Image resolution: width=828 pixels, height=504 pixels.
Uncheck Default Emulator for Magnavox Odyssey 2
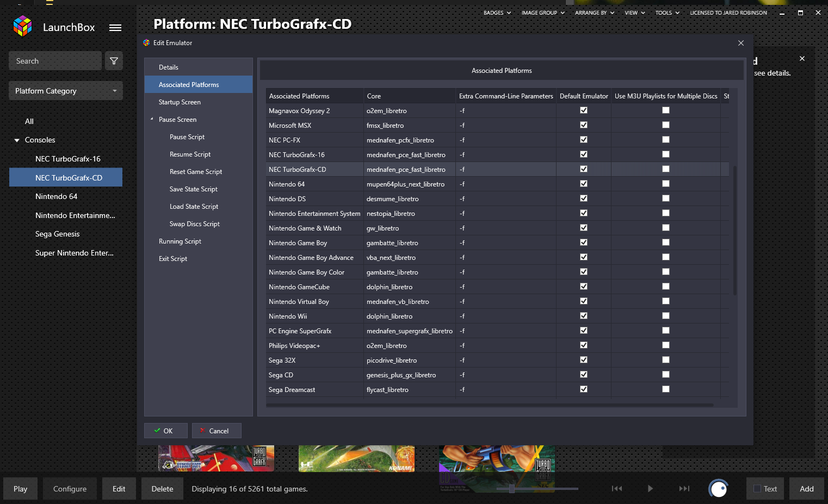coord(584,110)
